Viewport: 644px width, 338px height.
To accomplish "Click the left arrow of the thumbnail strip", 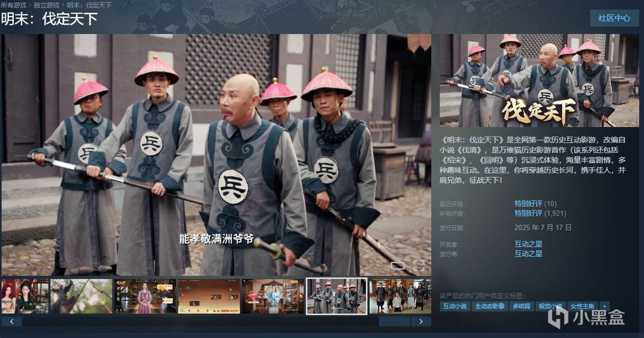I will 12,322.
